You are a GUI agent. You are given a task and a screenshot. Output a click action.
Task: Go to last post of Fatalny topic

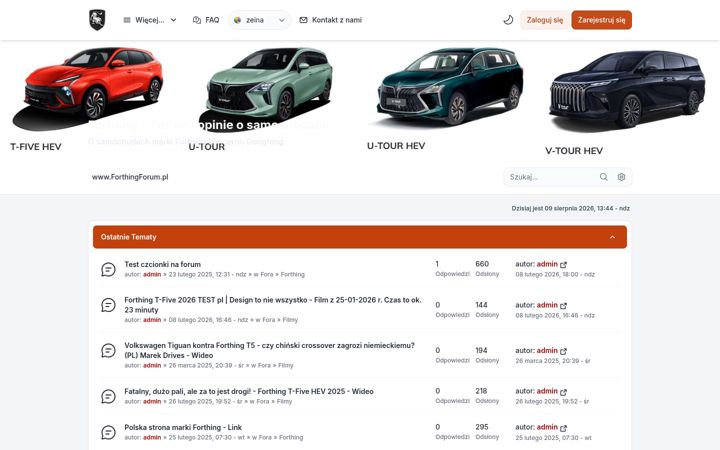pos(563,392)
